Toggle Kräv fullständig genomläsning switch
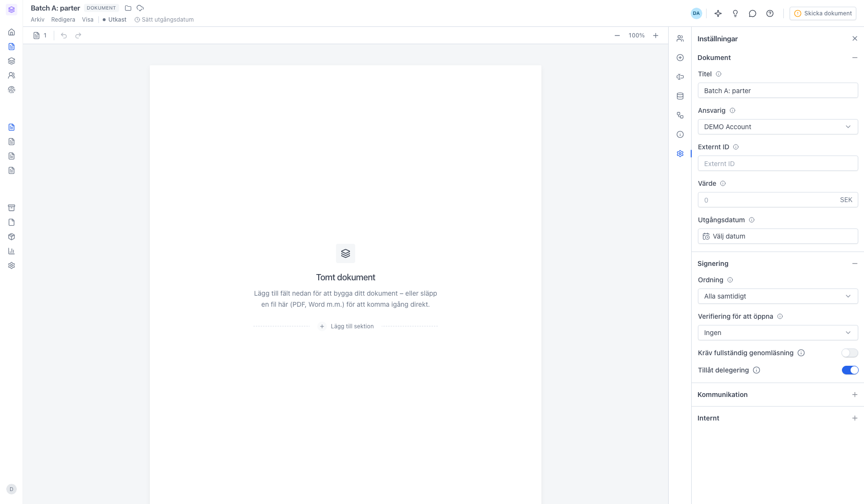This screenshot has width=864, height=504. point(850,353)
